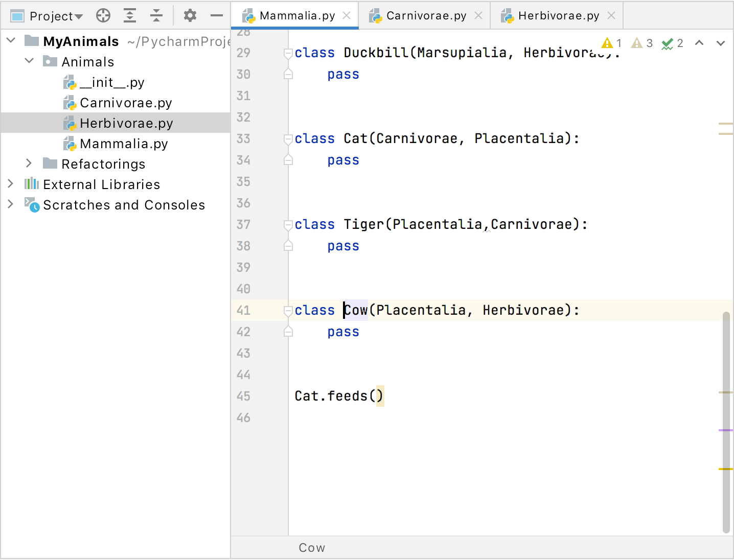734x560 pixels.
Task: Jump to previous highlighted error arrow
Action: coord(699,43)
